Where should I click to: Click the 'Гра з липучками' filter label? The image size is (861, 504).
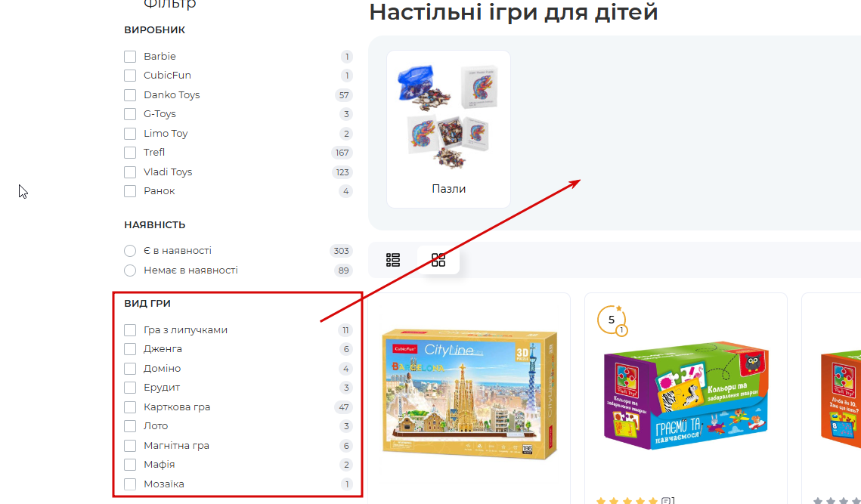[186, 330]
